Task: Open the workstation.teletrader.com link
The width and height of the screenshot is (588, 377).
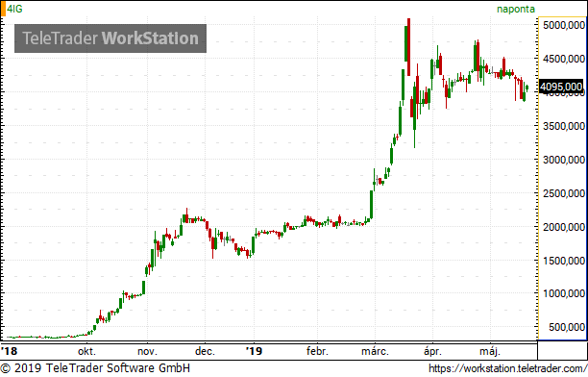Action: pyautogui.click(x=507, y=368)
